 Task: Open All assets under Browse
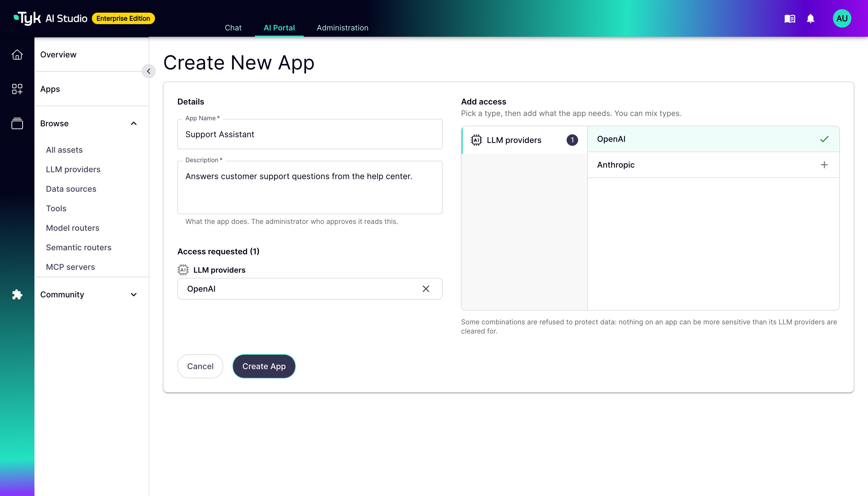point(64,150)
